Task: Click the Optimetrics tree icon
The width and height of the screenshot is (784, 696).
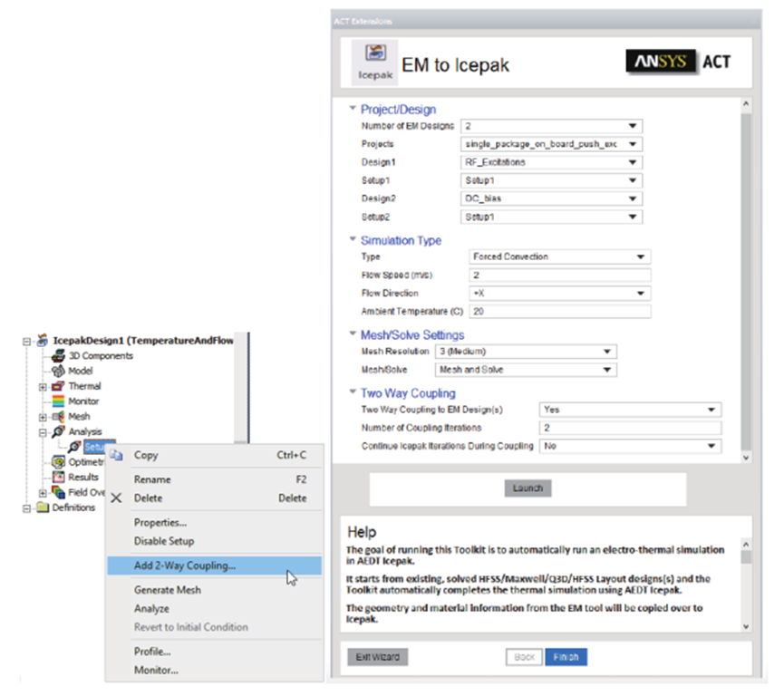Action: (x=59, y=461)
